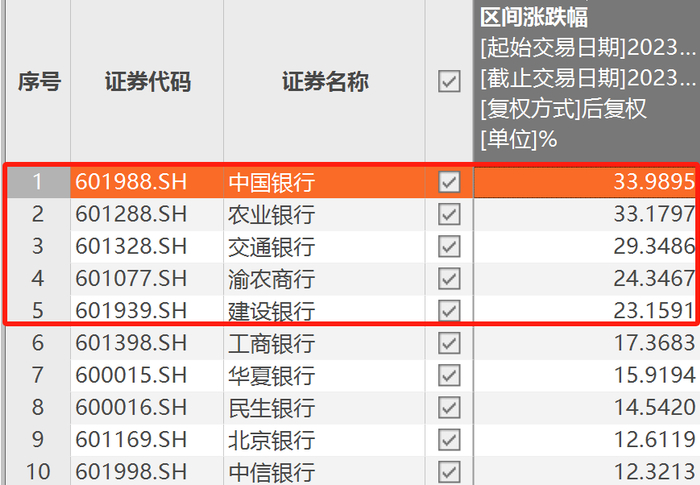Select the value 14.5420
Viewport: 700px width, 485px height.
[654, 407]
